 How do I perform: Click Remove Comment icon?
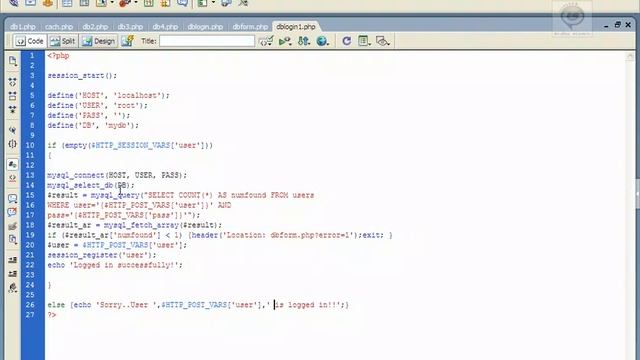coord(13,212)
